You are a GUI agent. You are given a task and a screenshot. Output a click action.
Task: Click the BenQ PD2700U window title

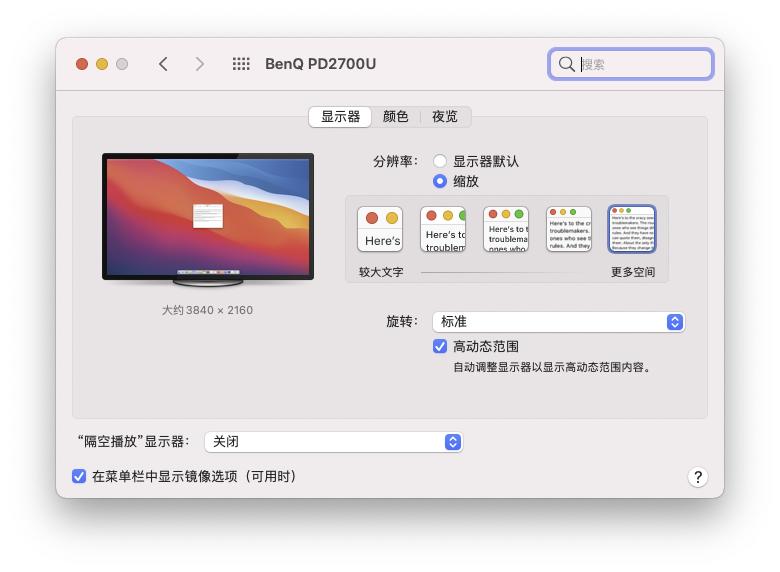[x=320, y=64]
